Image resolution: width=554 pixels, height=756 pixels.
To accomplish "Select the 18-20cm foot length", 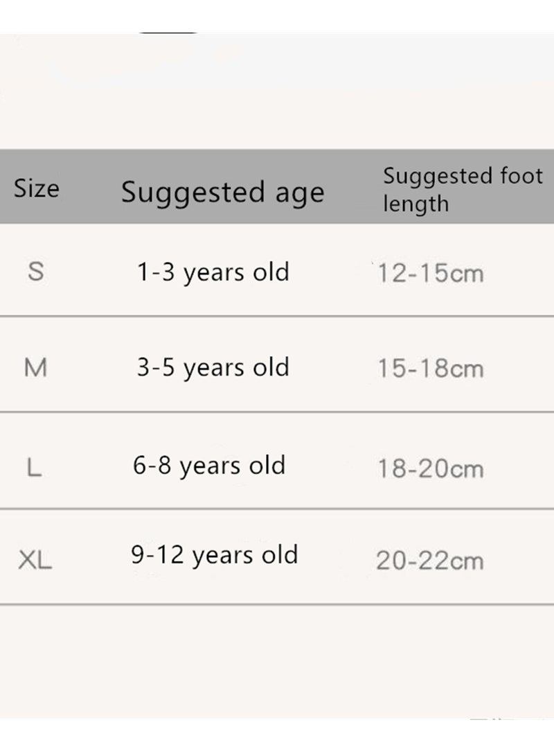I will point(430,468).
